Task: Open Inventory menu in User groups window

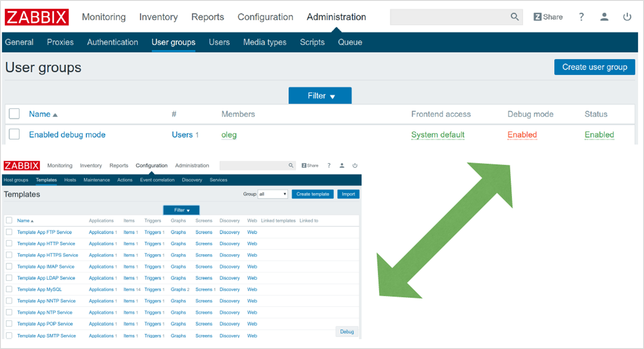Action: click(x=158, y=17)
